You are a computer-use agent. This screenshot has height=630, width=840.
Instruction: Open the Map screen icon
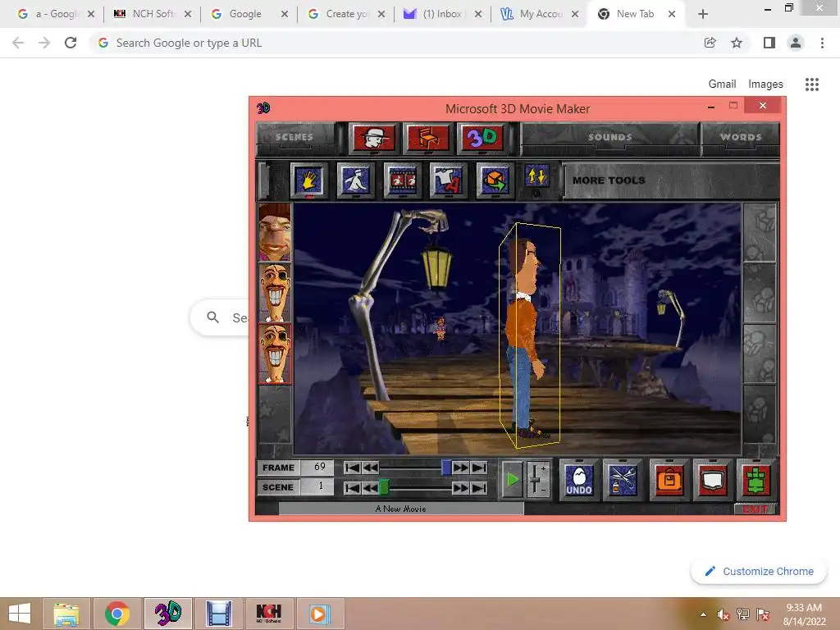click(712, 479)
